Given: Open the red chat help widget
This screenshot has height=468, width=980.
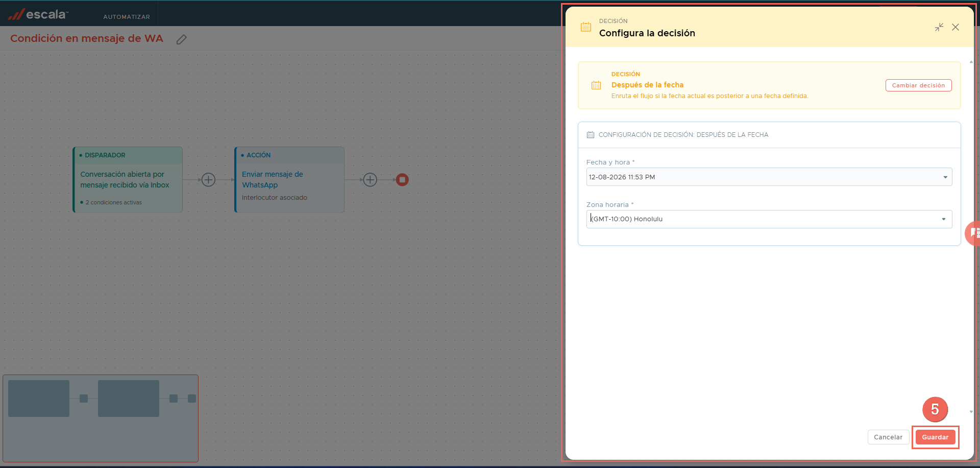Looking at the screenshot, I should pyautogui.click(x=973, y=233).
